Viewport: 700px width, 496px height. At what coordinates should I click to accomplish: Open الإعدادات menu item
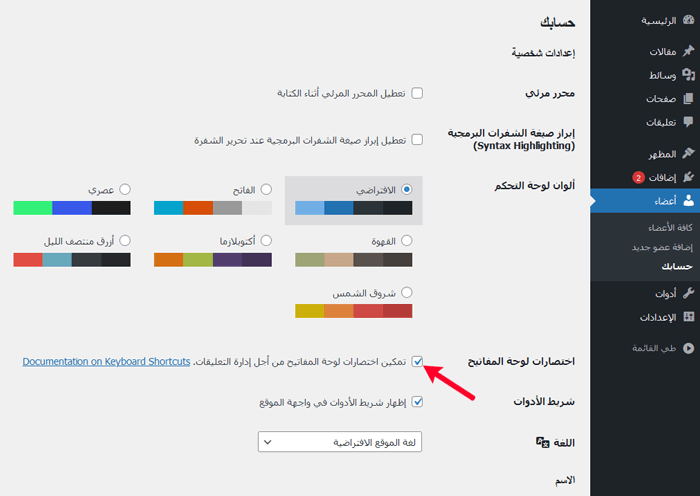click(645, 317)
